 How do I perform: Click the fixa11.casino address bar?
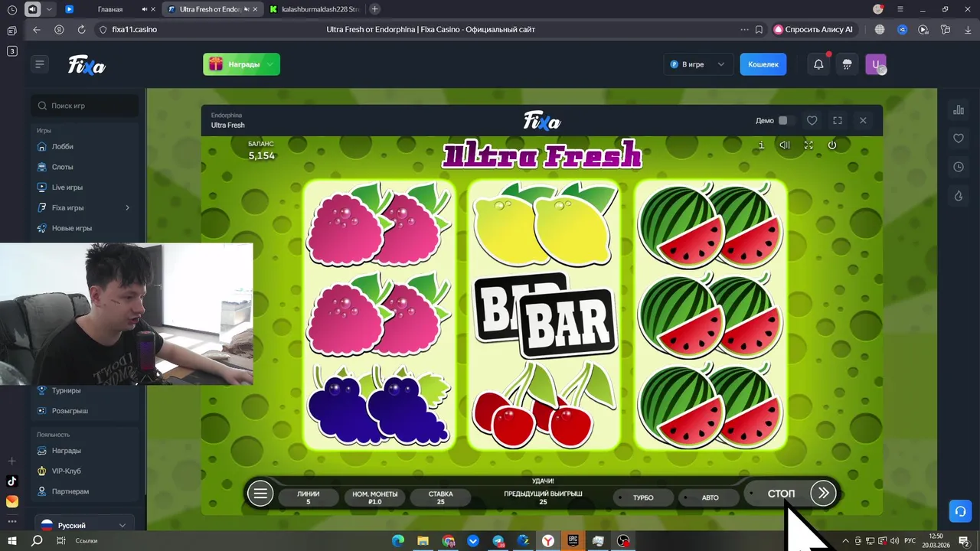pos(135,29)
